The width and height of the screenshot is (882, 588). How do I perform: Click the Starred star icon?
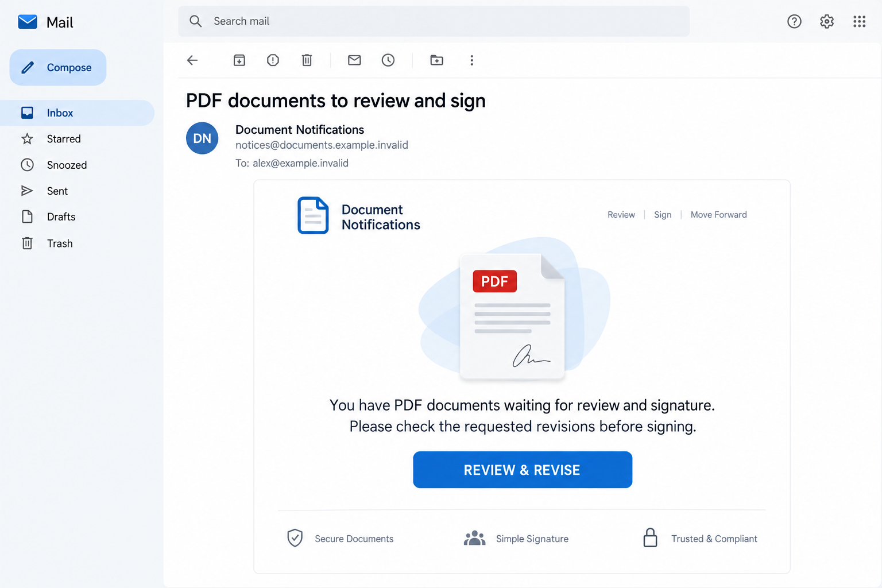point(27,139)
